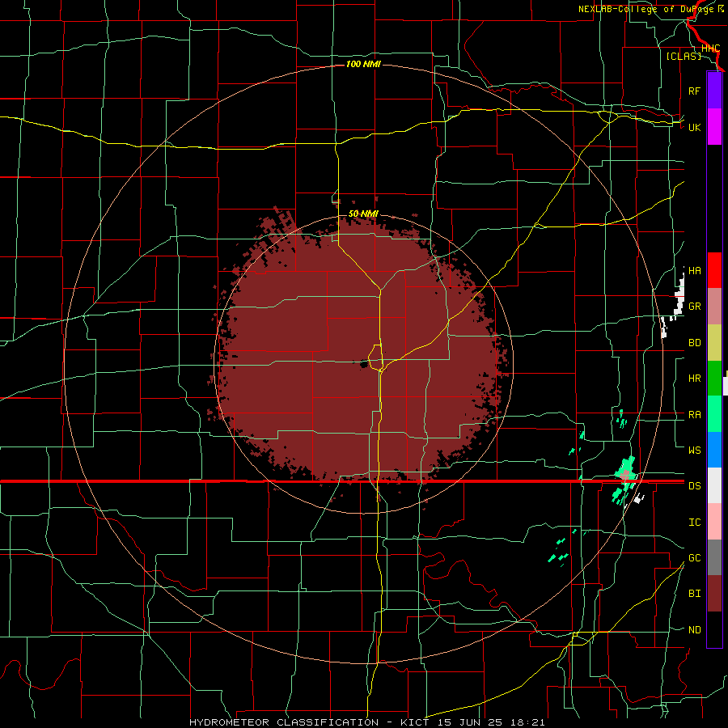This screenshot has height=728, width=728.
Task: Click the IC legend label
Action: click(x=694, y=523)
